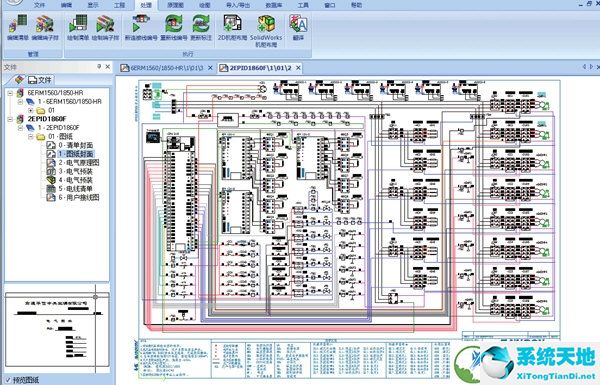Image resolution: width=600 pixels, height=385 pixels.
Task: Click the table icon beside 5 - 电缆清单
Action: point(51,189)
